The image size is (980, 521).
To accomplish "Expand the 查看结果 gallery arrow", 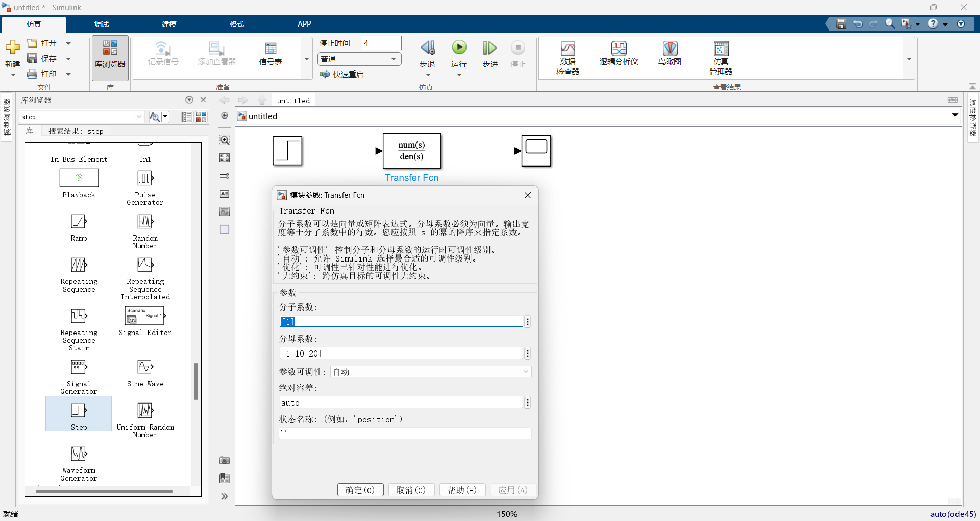I will (x=909, y=59).
